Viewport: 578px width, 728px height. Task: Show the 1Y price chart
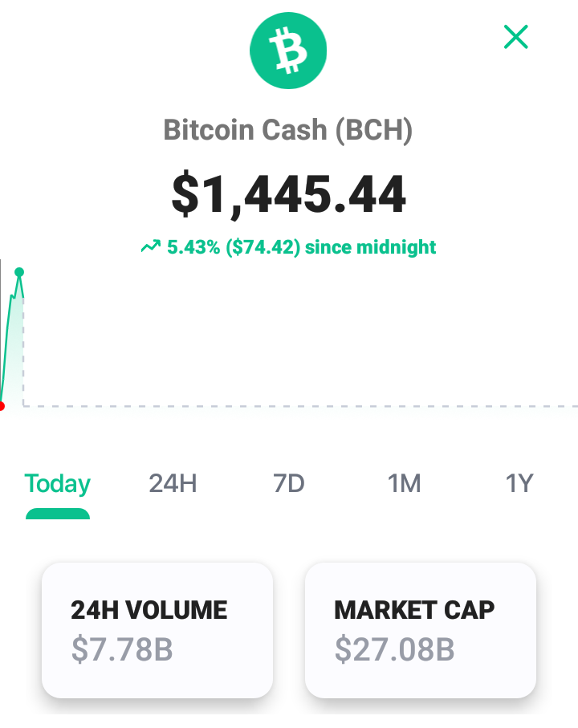pyautogui.click(x=519, y=483)
